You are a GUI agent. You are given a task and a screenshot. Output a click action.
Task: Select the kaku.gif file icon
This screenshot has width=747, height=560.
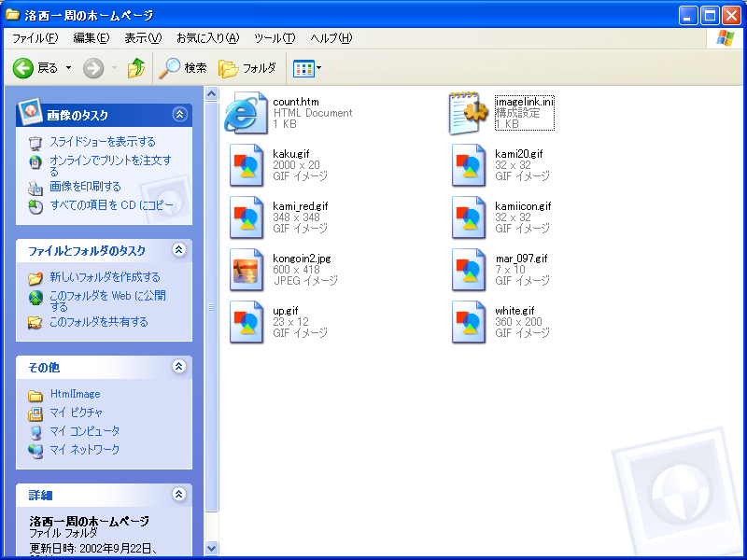pos(247,165)
